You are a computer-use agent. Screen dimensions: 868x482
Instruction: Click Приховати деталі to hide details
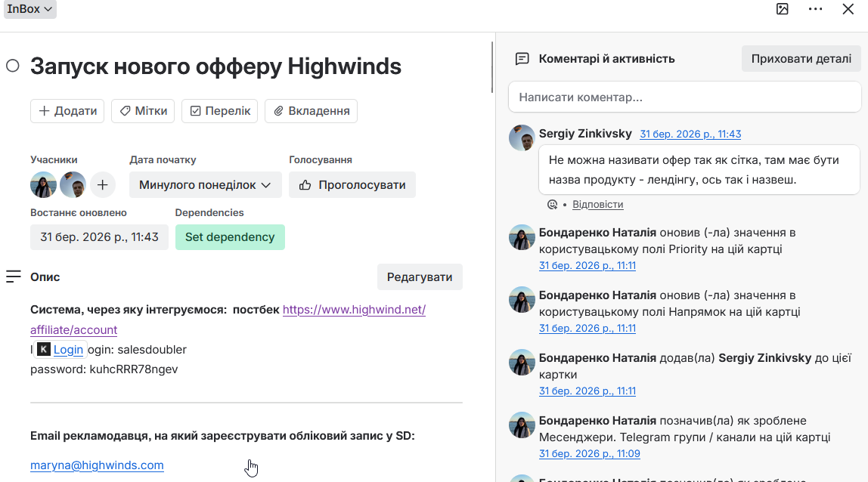point(801,59)
